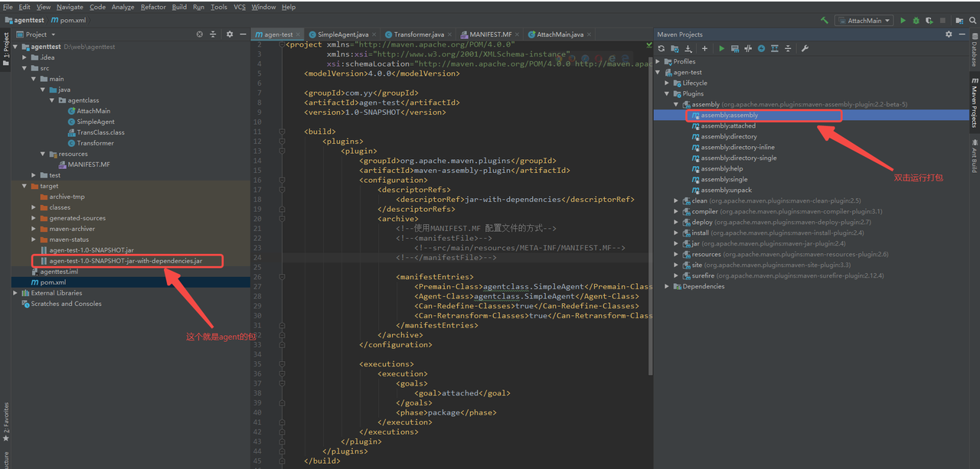Click the Download Sources icon in Maven toolbar
This screenshot has height=469, width=980.
(688, 48)
